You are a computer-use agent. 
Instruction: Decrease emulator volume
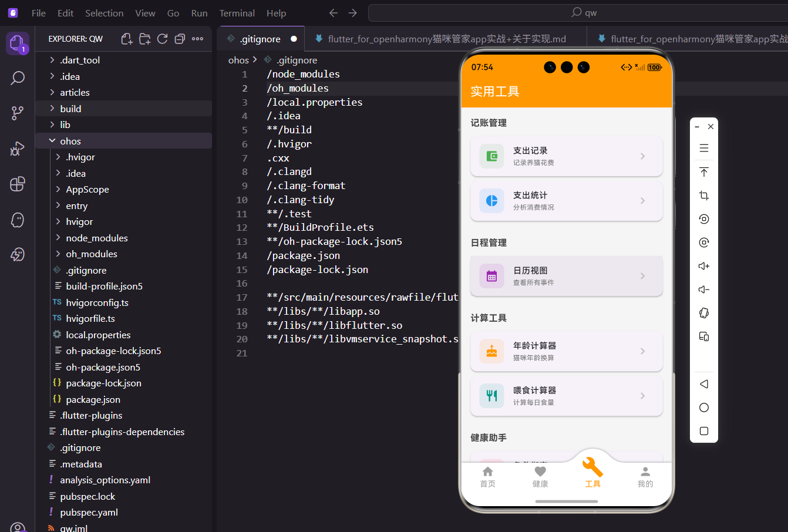pyautogui.click(x=703, y=289)
